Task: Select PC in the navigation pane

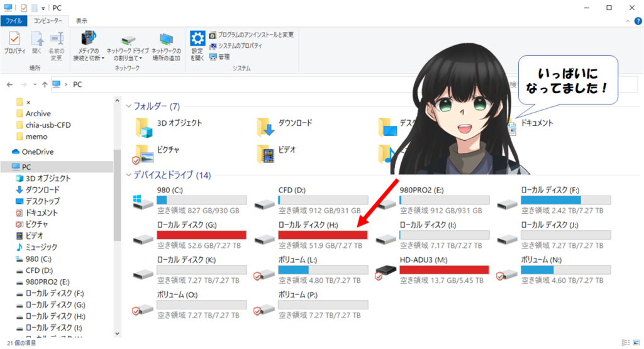Action: pyautogui.click(x=57, y=167)
